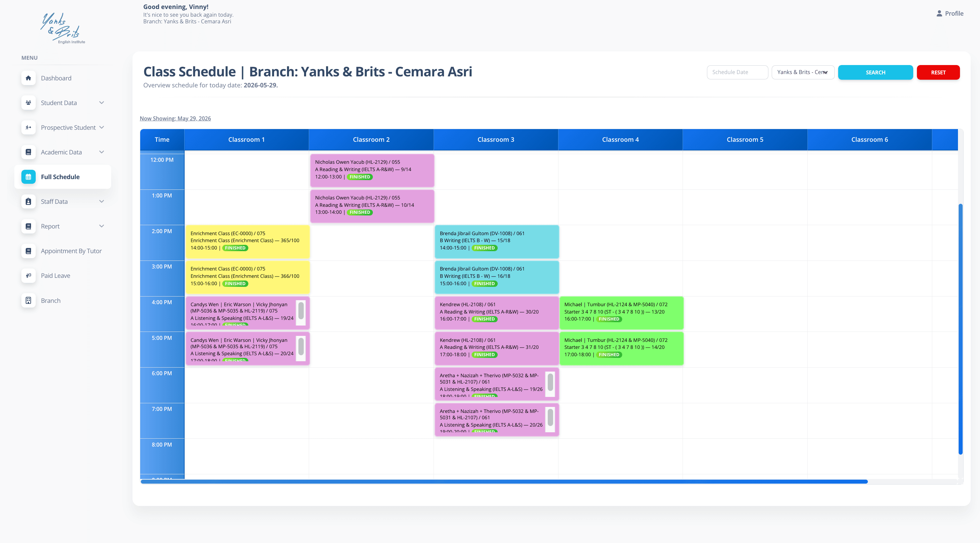Select Kendrew 30/20 class card
This screenshot has height=543, width=980.
[496, 312]
